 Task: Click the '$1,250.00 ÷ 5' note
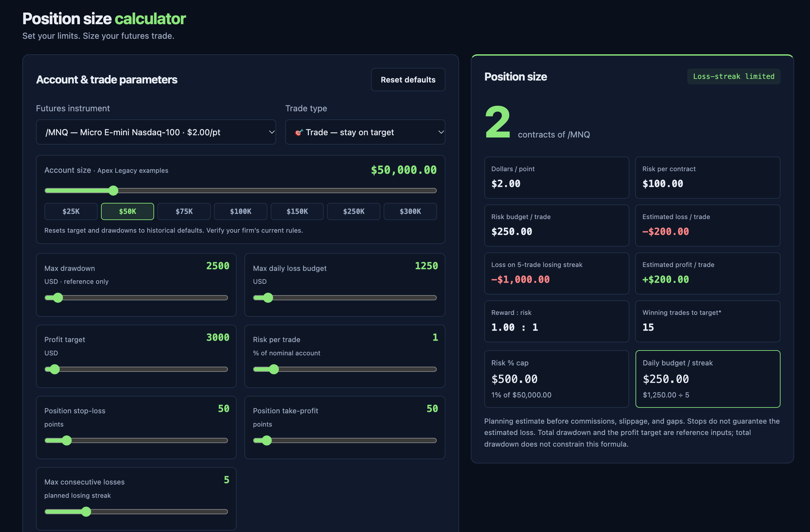(666, 395)
